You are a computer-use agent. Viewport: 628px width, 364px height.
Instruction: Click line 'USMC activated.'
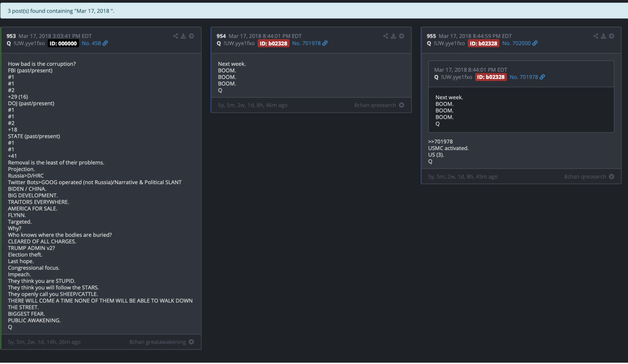tap(448, 148)
